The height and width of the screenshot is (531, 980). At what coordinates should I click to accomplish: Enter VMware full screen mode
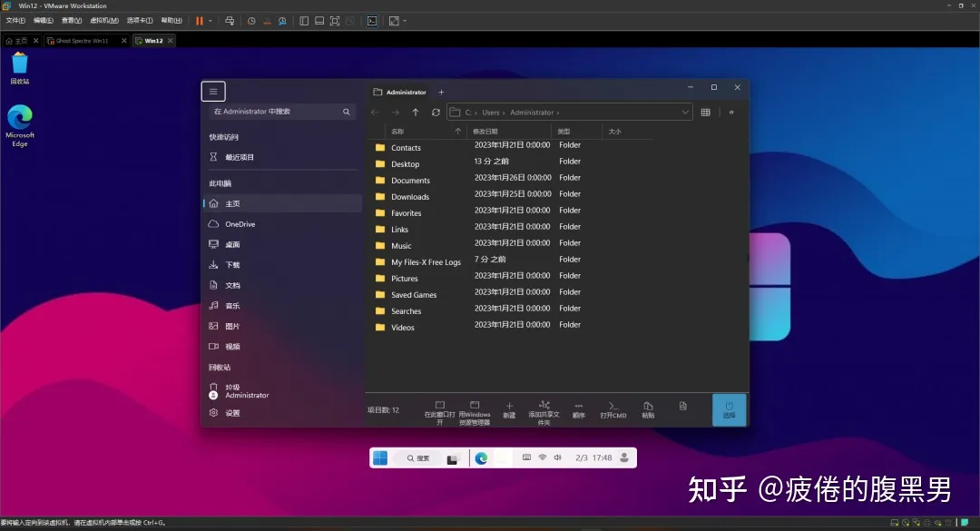pyautogui.click(x=334, y=21)
